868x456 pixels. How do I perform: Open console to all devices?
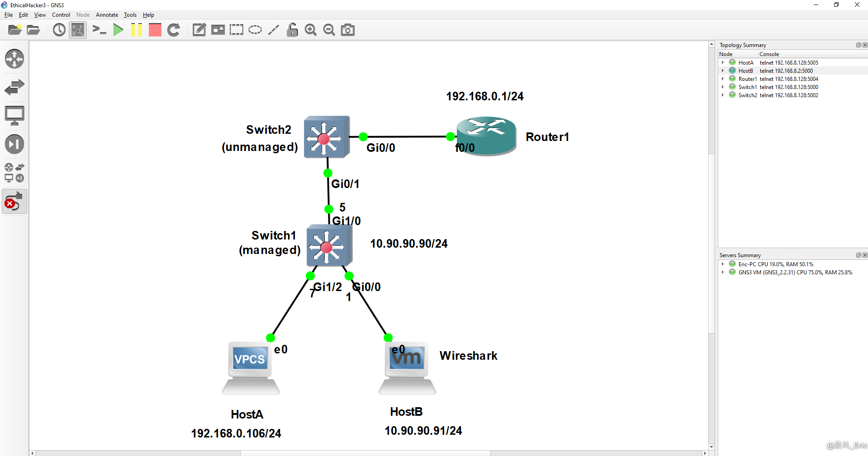pos(99,30)
